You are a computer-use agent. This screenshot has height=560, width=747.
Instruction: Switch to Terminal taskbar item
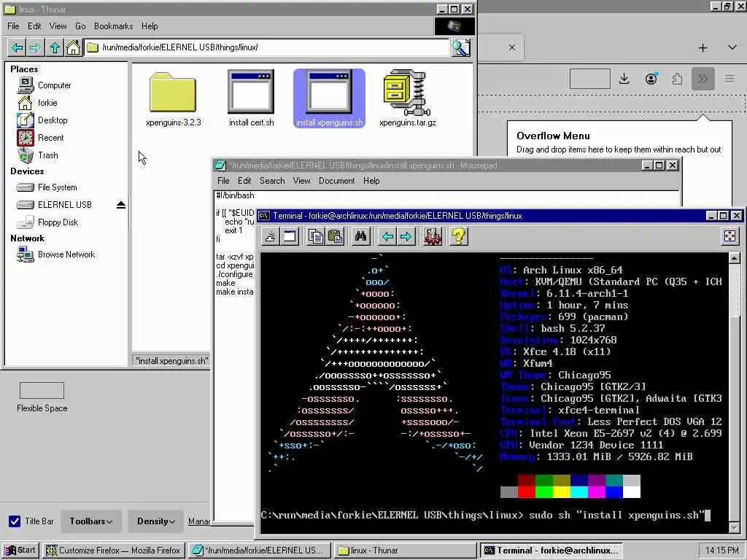[x=551, y=551]
